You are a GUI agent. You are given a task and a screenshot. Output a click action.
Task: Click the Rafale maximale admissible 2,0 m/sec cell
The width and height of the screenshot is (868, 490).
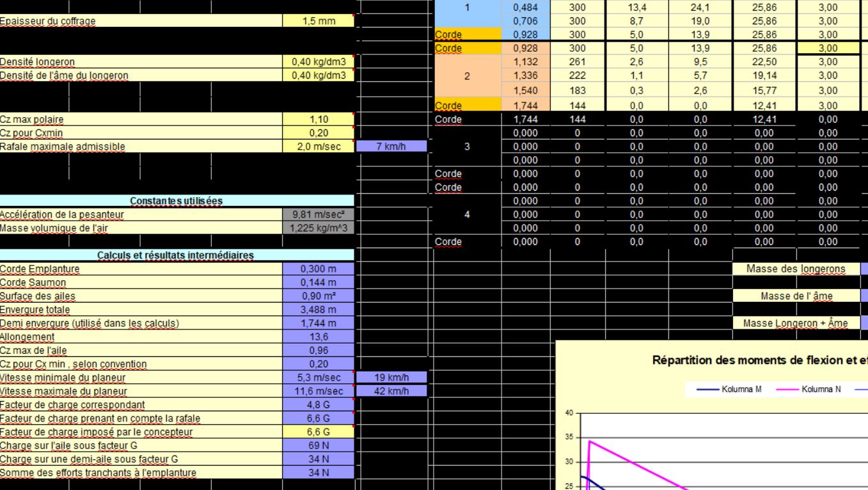point(318,146)
